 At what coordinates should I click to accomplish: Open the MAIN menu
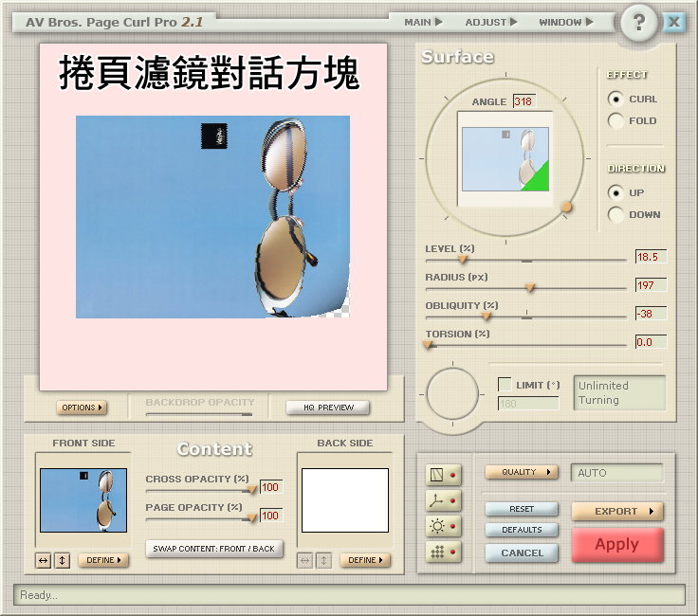click(x=423, y=22)
